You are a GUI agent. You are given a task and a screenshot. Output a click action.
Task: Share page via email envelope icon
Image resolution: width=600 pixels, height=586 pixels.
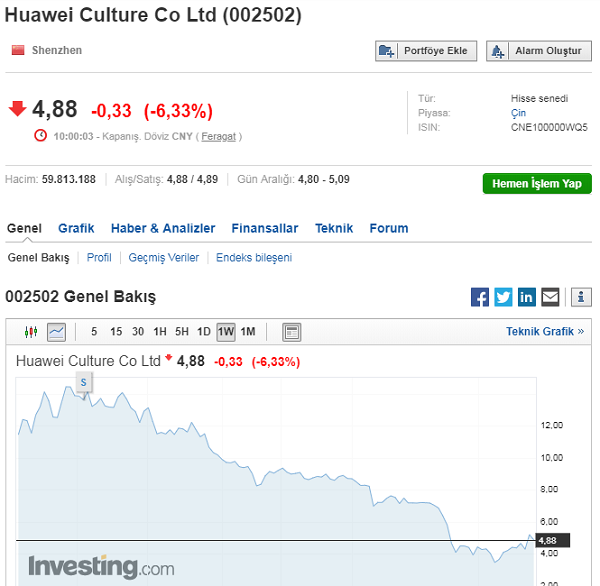tap(550, 297)
